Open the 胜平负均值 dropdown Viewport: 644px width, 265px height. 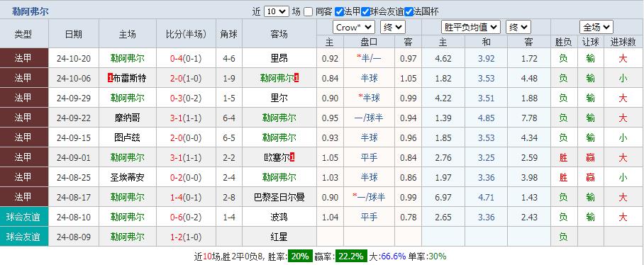coord(471,28)
